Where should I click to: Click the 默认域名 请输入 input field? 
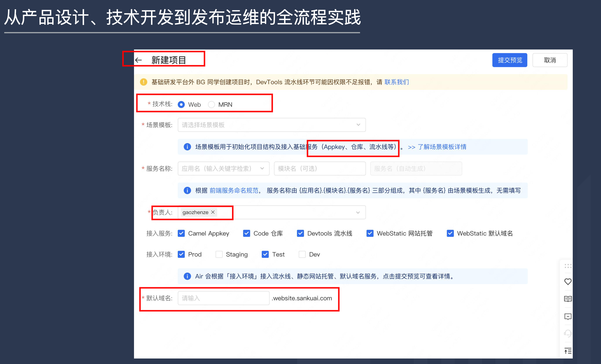tap(223, 298)
